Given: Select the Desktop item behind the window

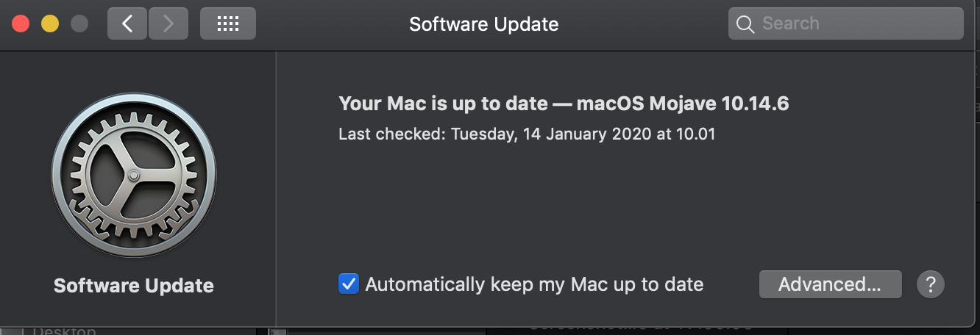Looking at the screenshot, I should [x=64, y=331].
